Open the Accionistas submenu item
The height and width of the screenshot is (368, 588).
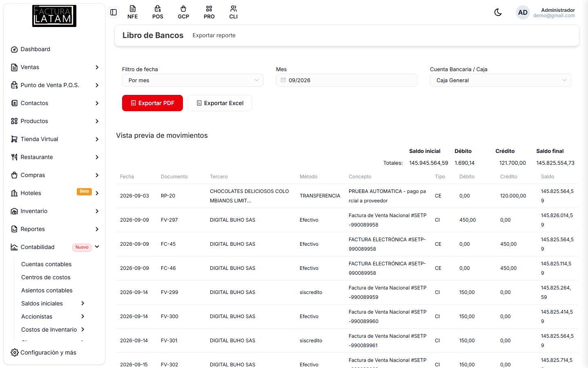pyautogui.click(x=37, y=316)
